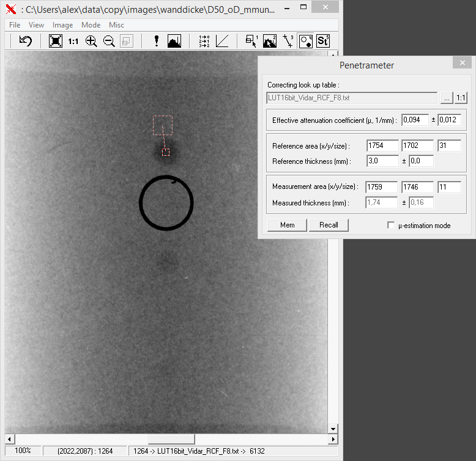Toggle the penetrameter tool icon
476x461 pixels.
point(305,41)
